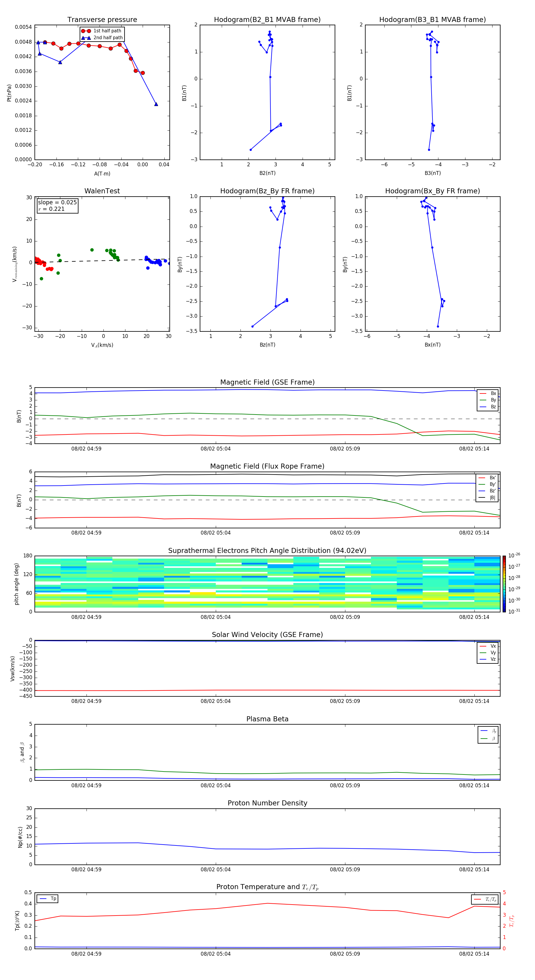Screen dimensions: 535x980
Task: Click the "-450" tick in Solar Wind panel
Action: click(x=25, y=697)
